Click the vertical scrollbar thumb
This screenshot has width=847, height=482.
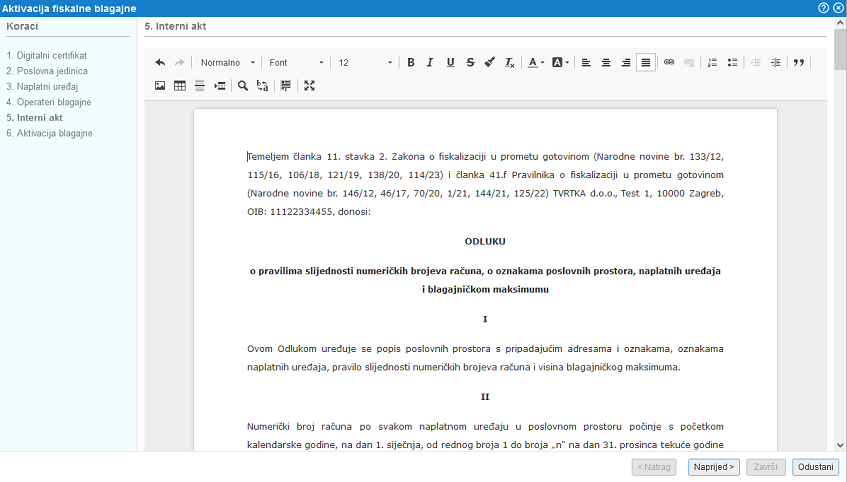(840, 49)
